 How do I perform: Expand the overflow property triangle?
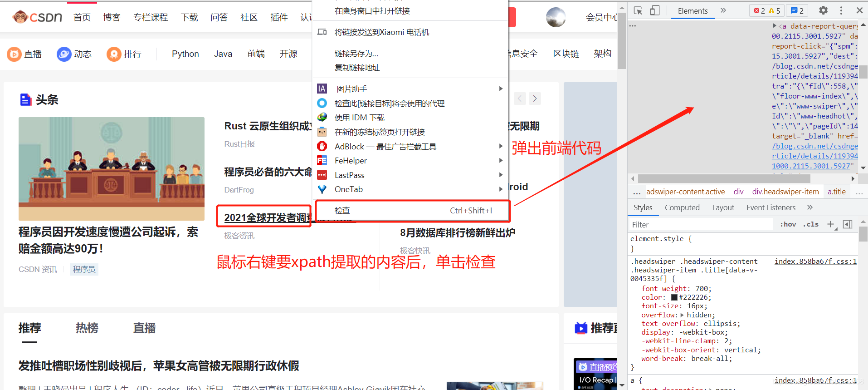point(682,315)
